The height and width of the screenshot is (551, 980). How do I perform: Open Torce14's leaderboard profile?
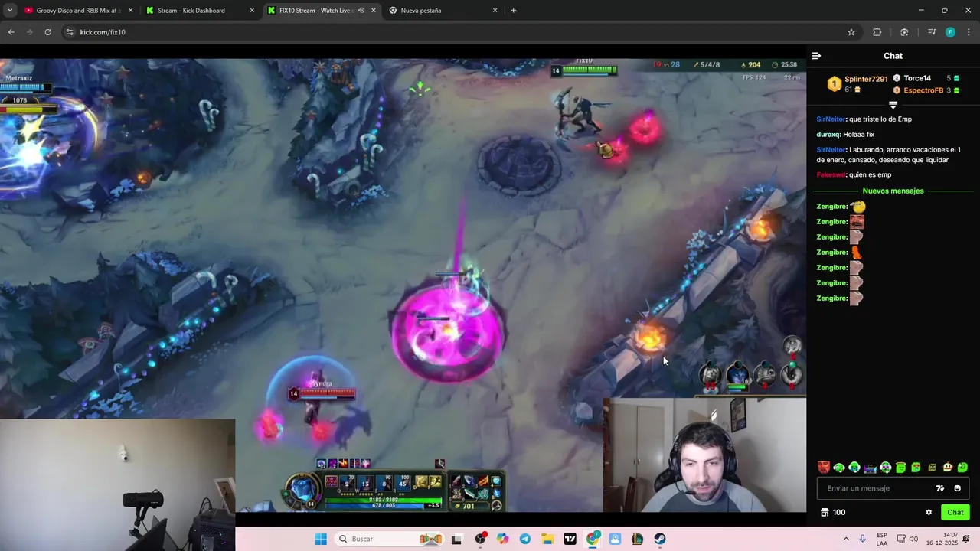[916, 78]
